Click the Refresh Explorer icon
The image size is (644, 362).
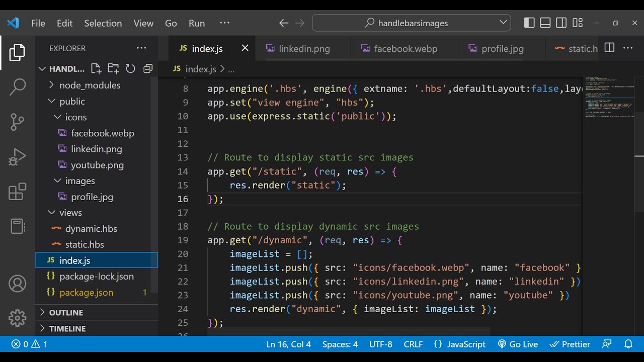[130, 69]
